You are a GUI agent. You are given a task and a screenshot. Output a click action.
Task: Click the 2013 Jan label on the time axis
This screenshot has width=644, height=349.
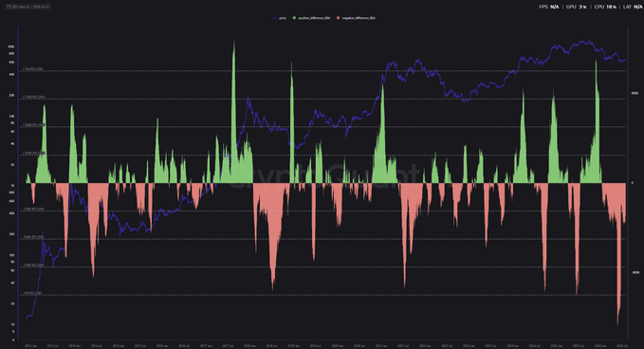(x=31, y=346)
